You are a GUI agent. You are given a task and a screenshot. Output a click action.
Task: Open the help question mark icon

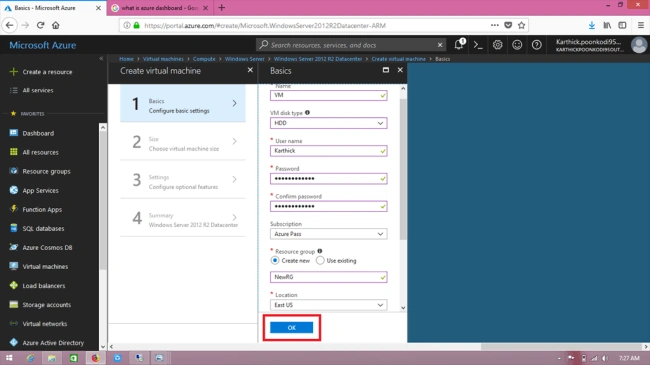536,45
